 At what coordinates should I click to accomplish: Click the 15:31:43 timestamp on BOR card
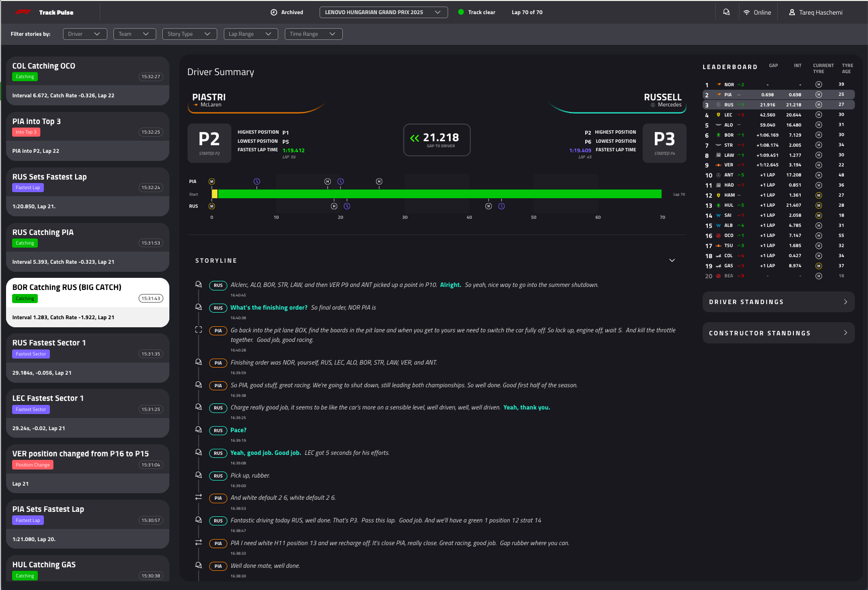pos(151,299)
